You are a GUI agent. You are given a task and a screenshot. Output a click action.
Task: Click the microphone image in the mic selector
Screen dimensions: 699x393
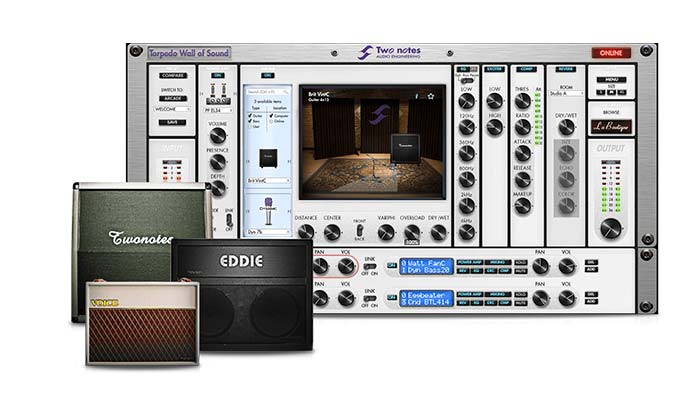(x=268, y=211)
